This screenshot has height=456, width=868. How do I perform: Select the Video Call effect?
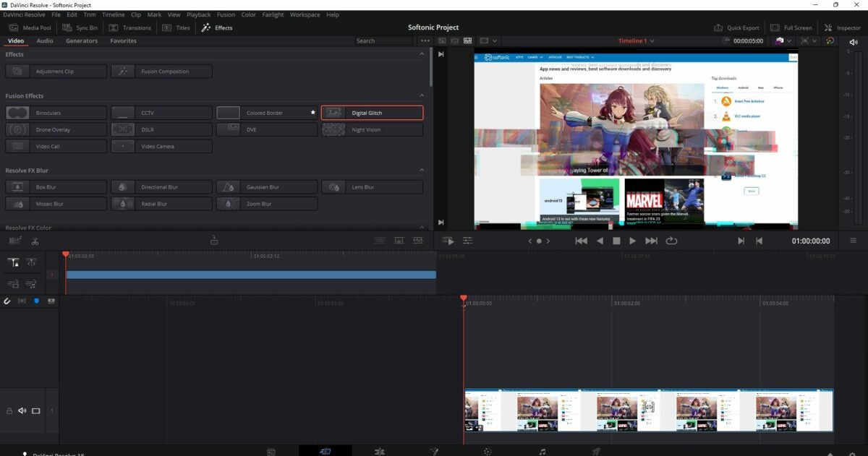pyautogui.click(x=56, y=146)
